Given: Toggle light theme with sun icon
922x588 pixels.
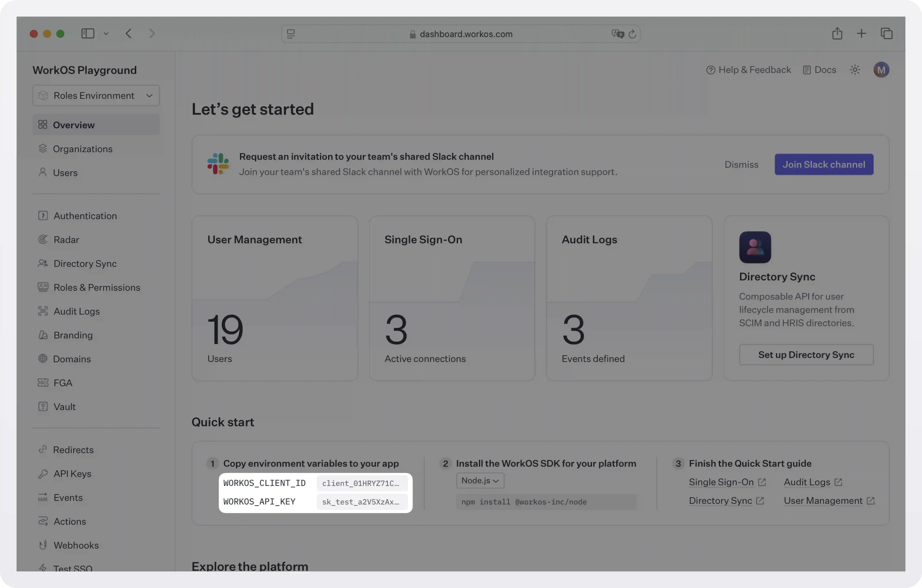Looking at the screenshot, I should [855, 70].
